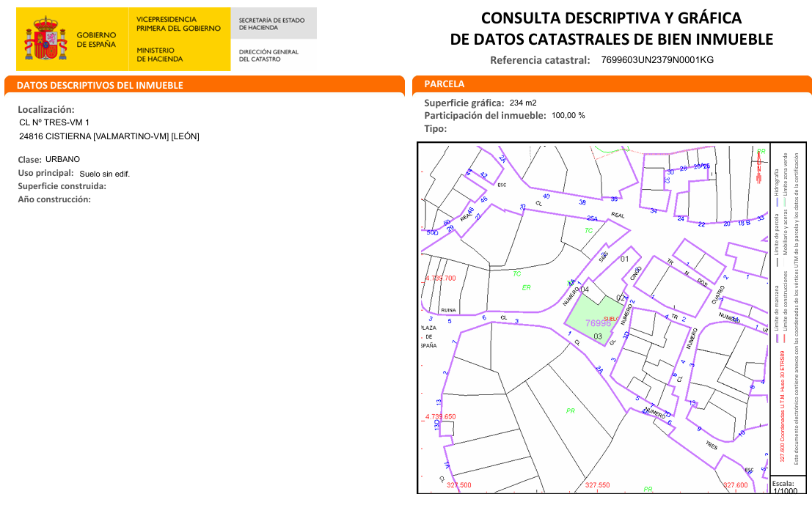Click the "Referencia catastral:" label
This screenshot has width=812, height=516.
point(540,60)
